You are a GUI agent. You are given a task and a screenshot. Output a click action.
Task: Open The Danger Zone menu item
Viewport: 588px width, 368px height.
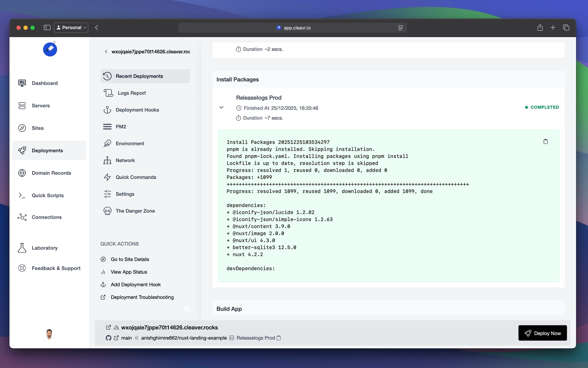(x=135, y=211)
